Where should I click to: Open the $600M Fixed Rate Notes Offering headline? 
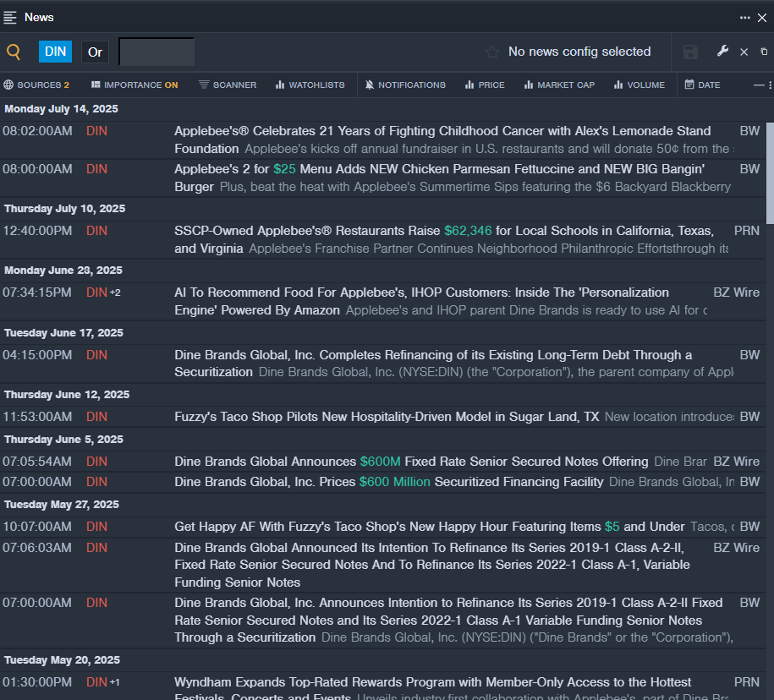411,462
